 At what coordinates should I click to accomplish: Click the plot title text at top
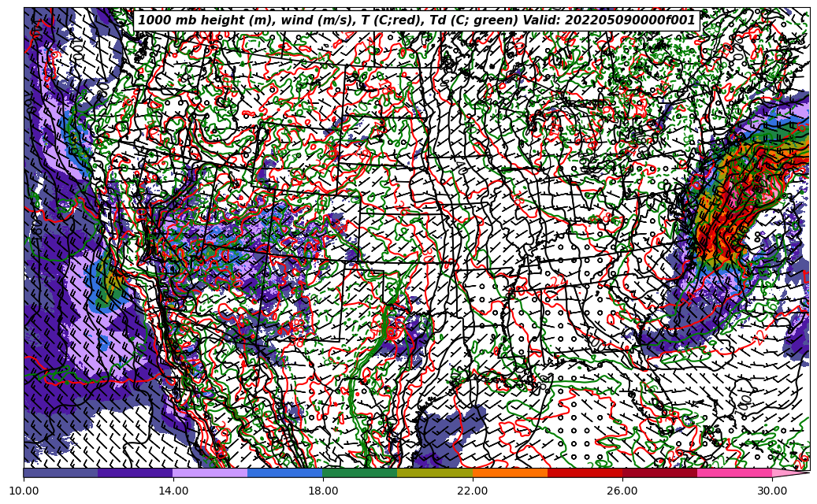417,20
